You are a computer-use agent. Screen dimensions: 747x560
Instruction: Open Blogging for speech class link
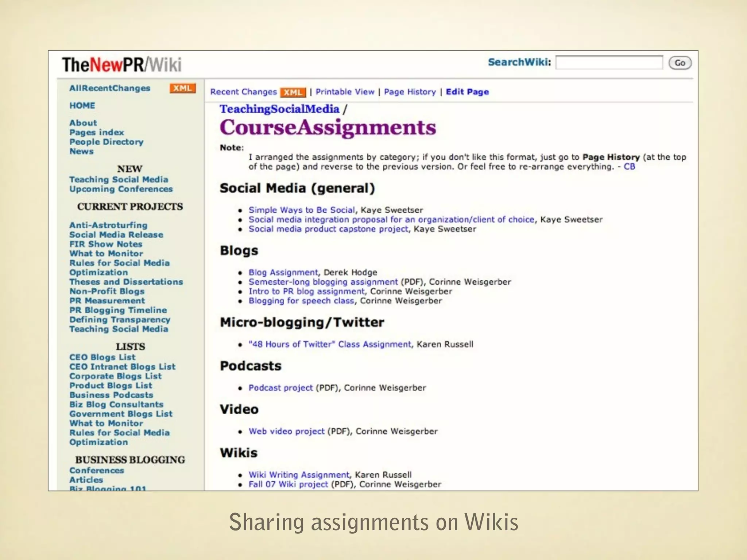click(x=301, y=301)
